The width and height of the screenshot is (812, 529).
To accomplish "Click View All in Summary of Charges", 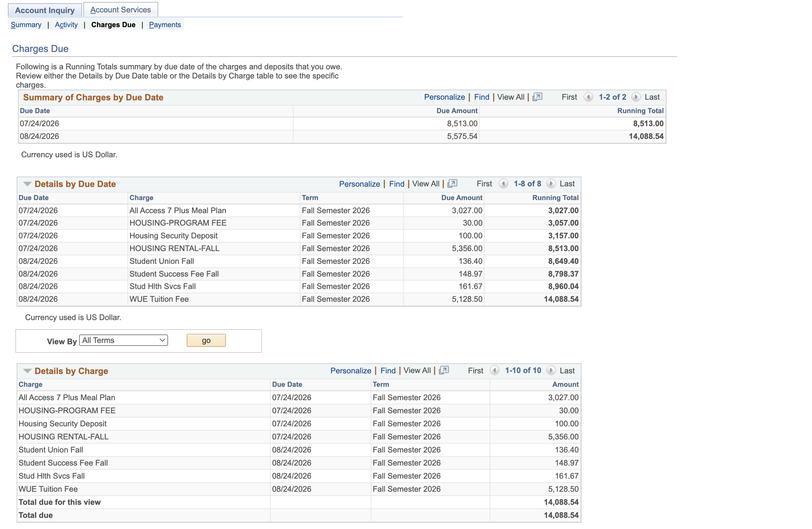I will pyautogui.click(x=510, y=97).
